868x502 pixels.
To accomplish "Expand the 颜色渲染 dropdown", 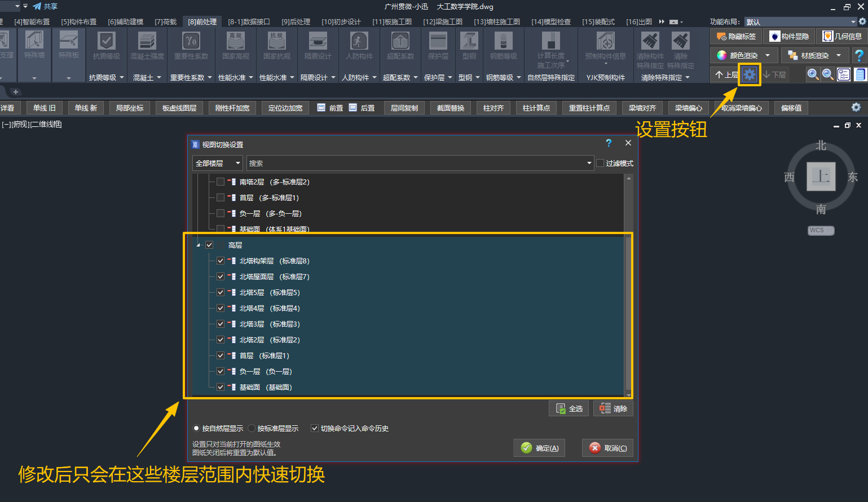I will click(x=768, y=55).
